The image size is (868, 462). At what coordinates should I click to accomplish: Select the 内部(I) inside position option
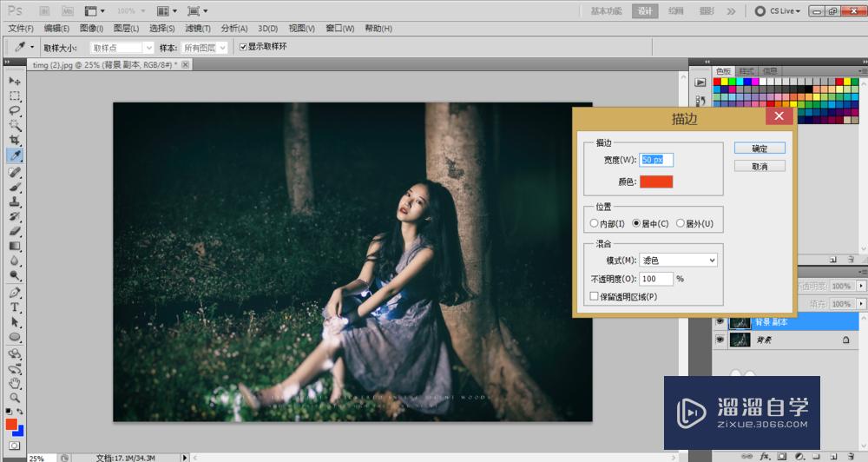pos(595,224)
